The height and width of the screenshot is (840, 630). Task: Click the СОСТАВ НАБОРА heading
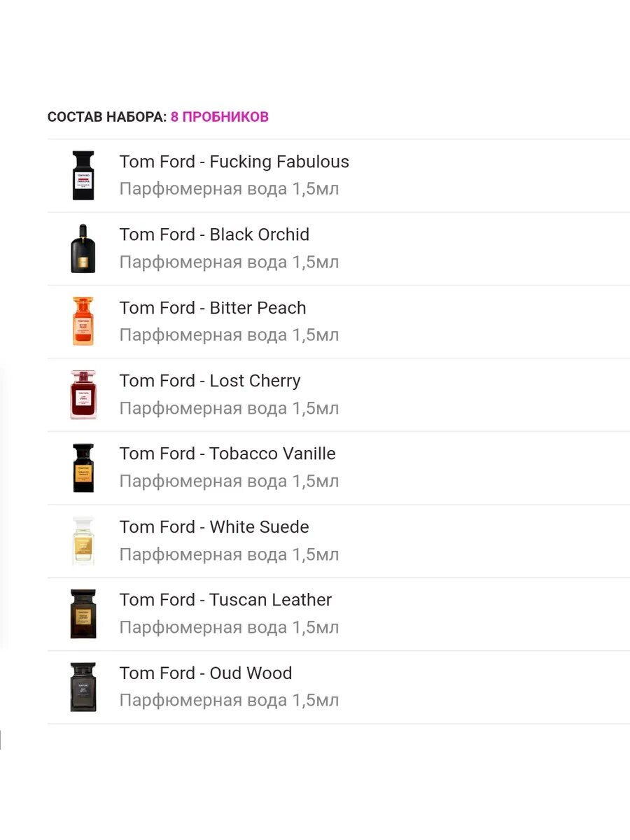pyautogui.click(x=107, y=117)
